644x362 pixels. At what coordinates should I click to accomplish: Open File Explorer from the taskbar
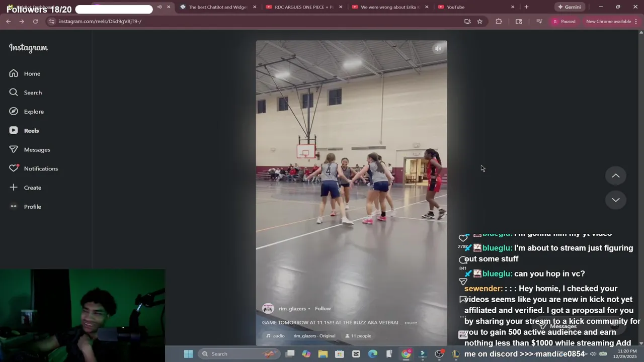pos(323,354)
